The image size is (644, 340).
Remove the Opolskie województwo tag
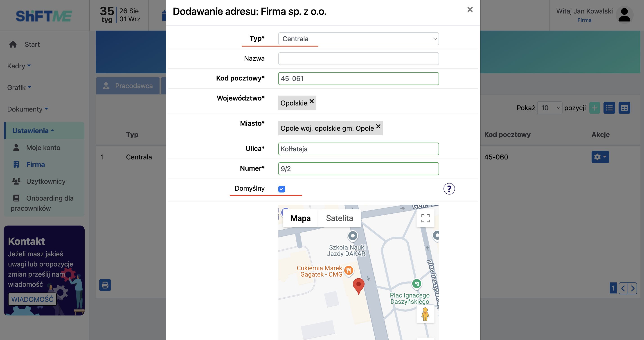click(311, 101)
